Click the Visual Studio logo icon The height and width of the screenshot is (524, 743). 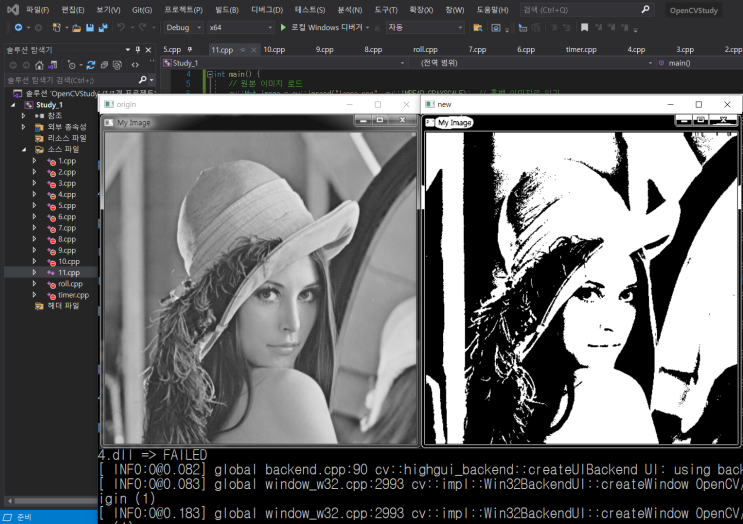click(13, 9)
